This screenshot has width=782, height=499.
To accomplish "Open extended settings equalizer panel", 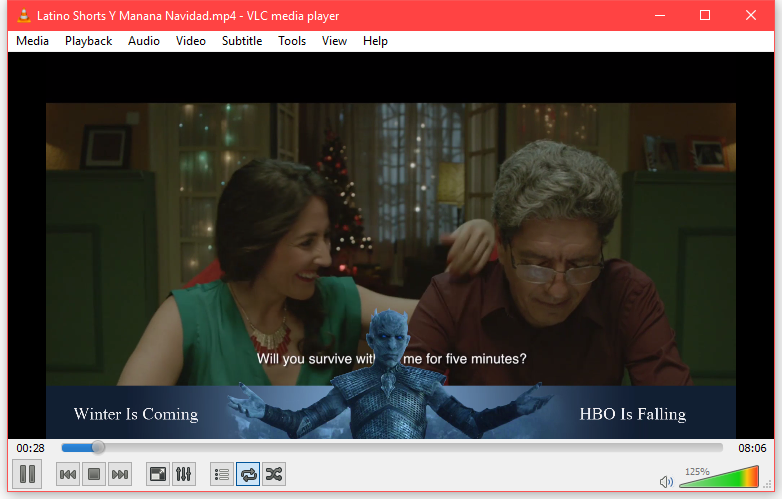I will click(184, 474).
